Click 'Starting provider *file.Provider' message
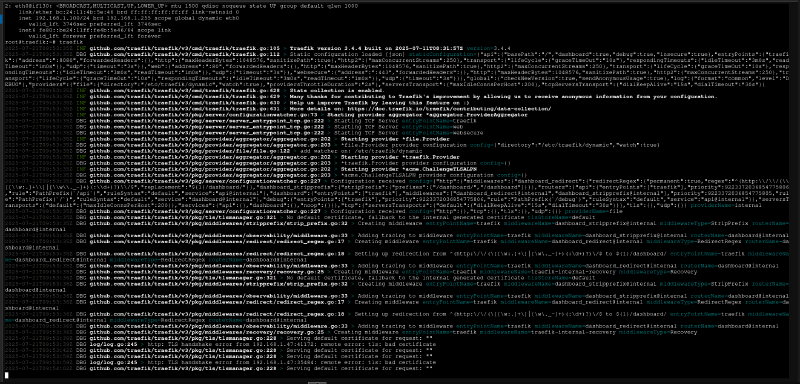The image size is (800, 384). [395, 139]
